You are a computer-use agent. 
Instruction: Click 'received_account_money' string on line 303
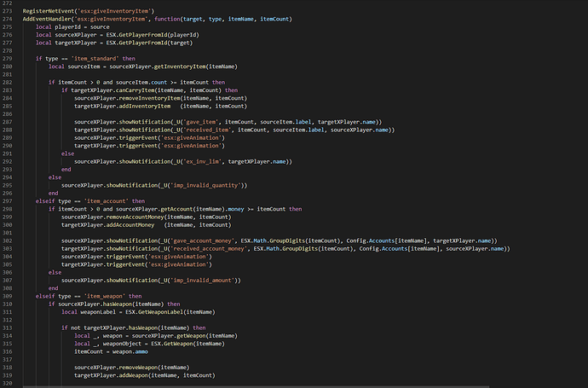coord(209,249)
